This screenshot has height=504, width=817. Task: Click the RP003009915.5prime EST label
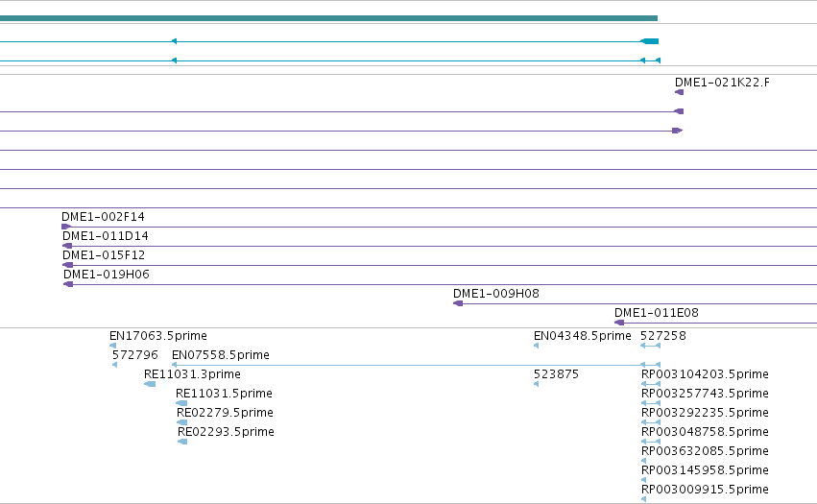pyautogui.click(x=705, y=490)
